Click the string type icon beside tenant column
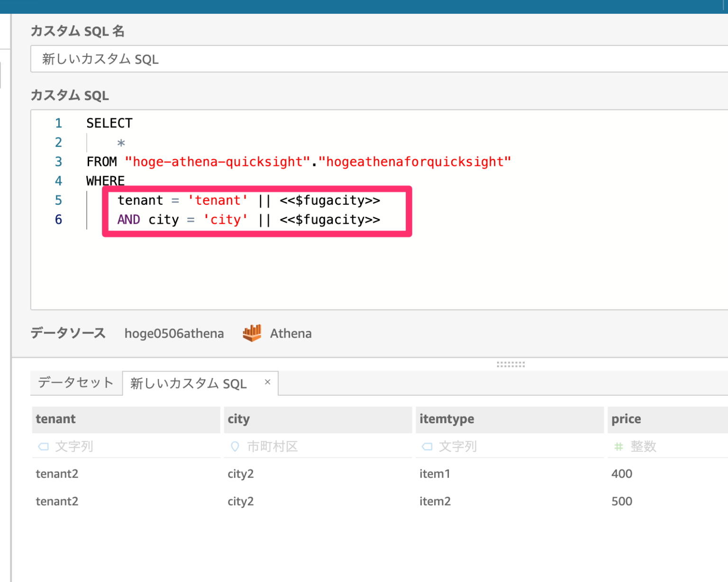Viewport: 728px width, 582px height. click(43, 446)
